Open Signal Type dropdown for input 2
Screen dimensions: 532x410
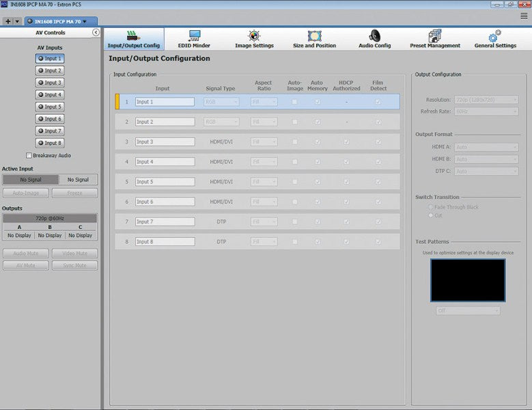221,122
